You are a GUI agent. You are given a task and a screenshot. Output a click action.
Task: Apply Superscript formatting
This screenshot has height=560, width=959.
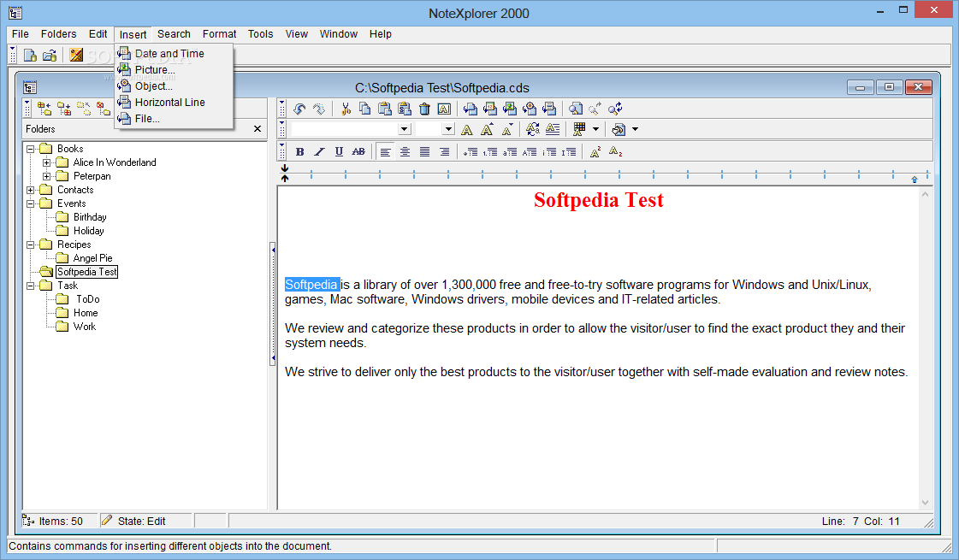coord(595,151)
